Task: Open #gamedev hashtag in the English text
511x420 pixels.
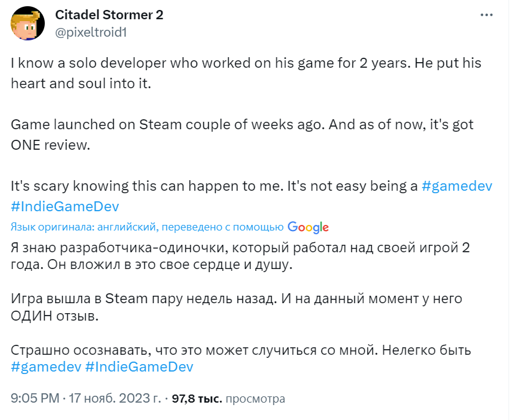Action: tap(457, 187)
